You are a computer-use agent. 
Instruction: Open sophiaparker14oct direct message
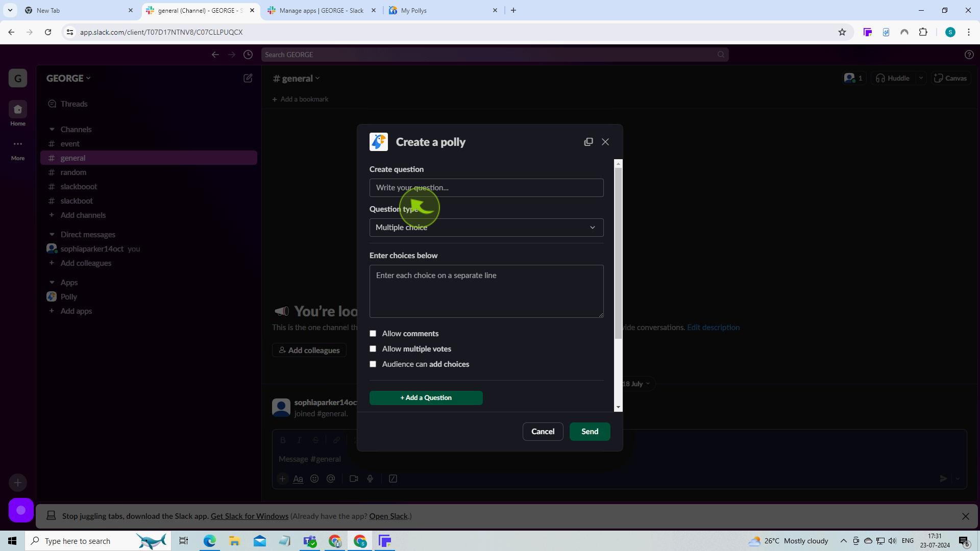92,249
